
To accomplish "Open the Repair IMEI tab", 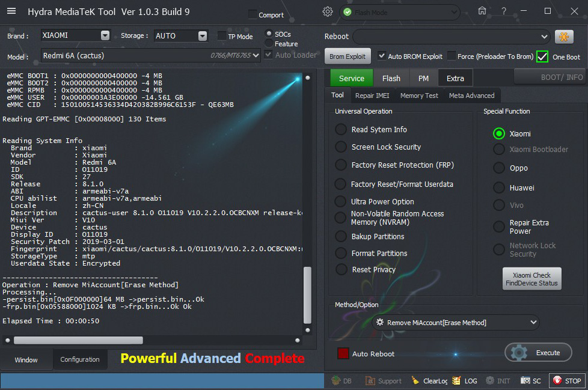I will (x=372, y=96).
